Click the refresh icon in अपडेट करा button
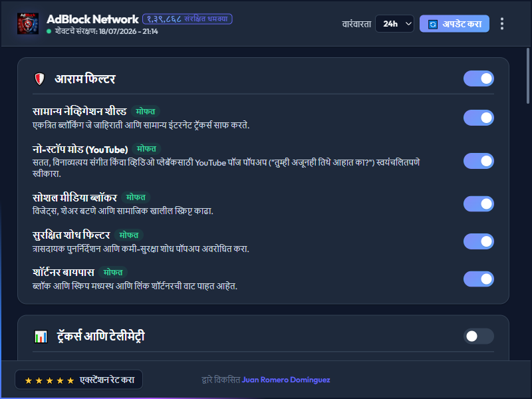The height and width of the screenshot is (399, 532). coord(433,25)
